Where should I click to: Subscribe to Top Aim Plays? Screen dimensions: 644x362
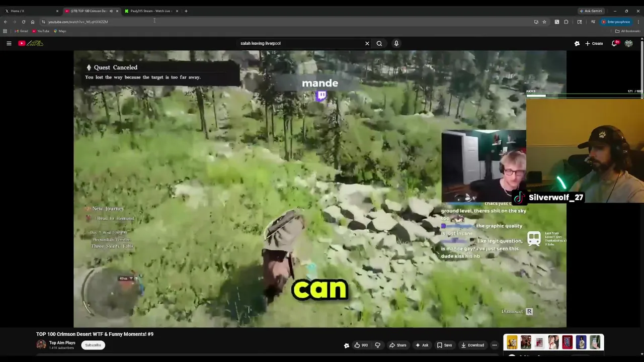93,345
